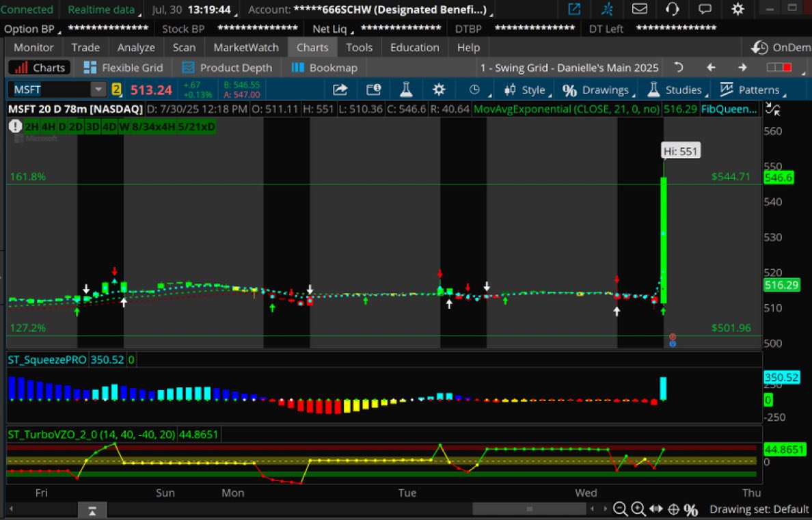Click the yellow 2 link badge
This screenshot has height=520, width=812.
(116, 90)
